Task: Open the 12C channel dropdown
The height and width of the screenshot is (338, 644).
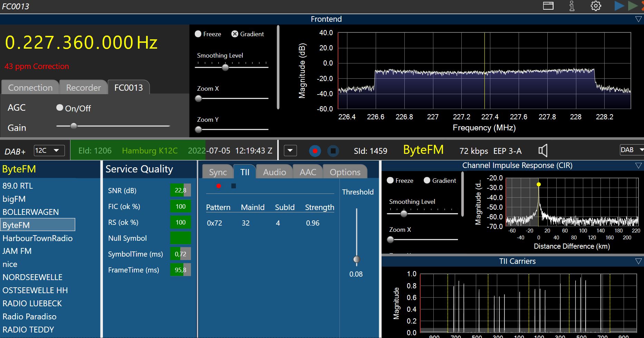Action: click(x=49, y=150)
